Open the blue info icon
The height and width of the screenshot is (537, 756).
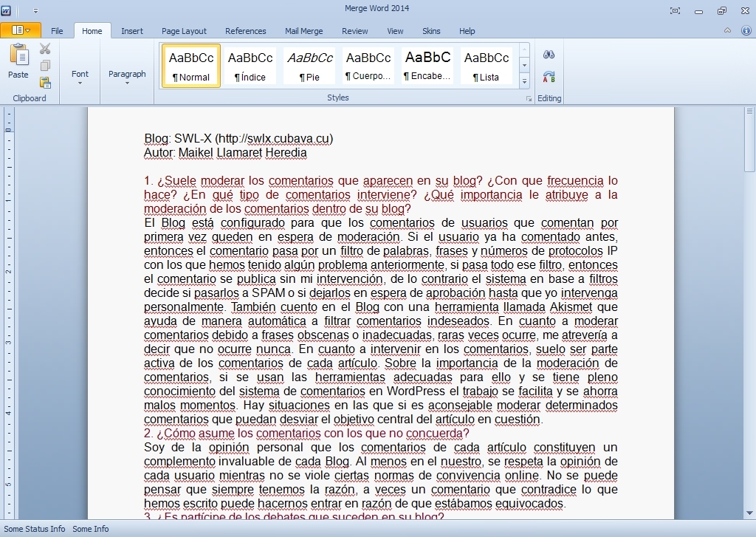click(746, 30)
